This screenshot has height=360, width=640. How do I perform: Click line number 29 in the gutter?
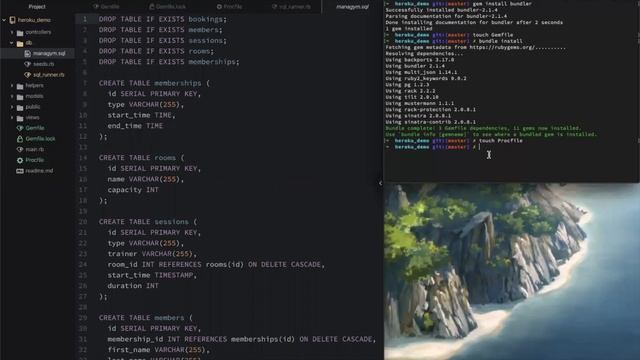pos(83,318)
